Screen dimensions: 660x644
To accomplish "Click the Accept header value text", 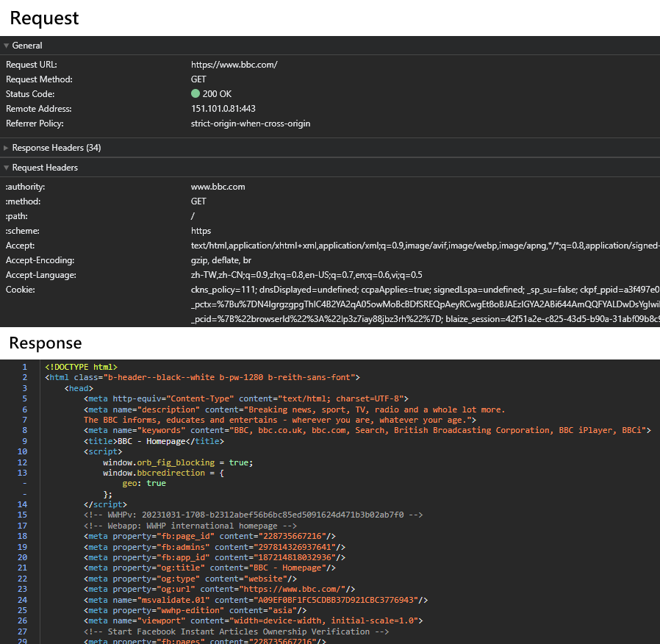I will point(425,246).
